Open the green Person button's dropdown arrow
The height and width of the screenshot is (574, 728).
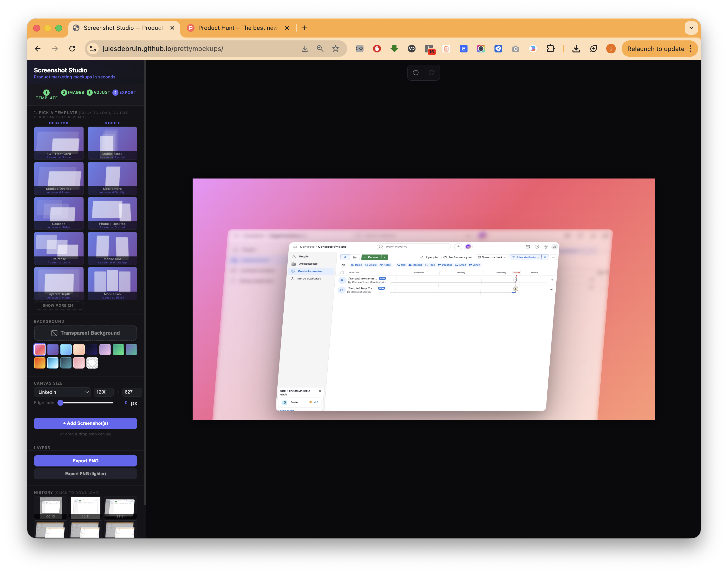coord(385,257)
